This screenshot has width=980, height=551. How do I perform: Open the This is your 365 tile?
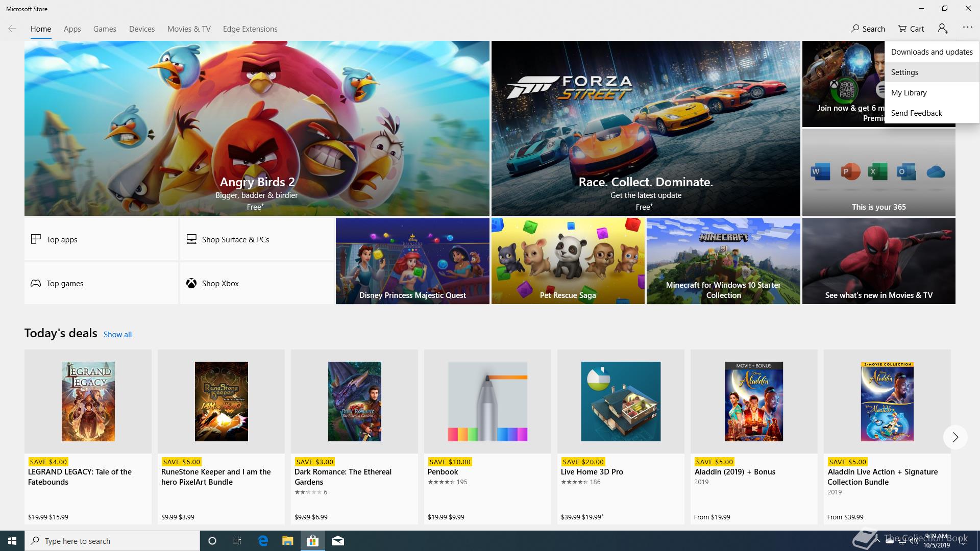pos(878,172)
